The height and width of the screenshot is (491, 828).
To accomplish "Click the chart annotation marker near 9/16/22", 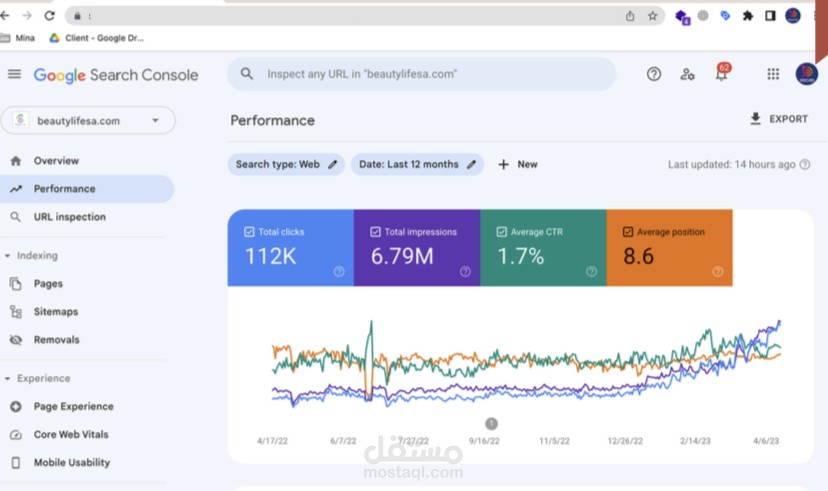I will pos(491,423).
